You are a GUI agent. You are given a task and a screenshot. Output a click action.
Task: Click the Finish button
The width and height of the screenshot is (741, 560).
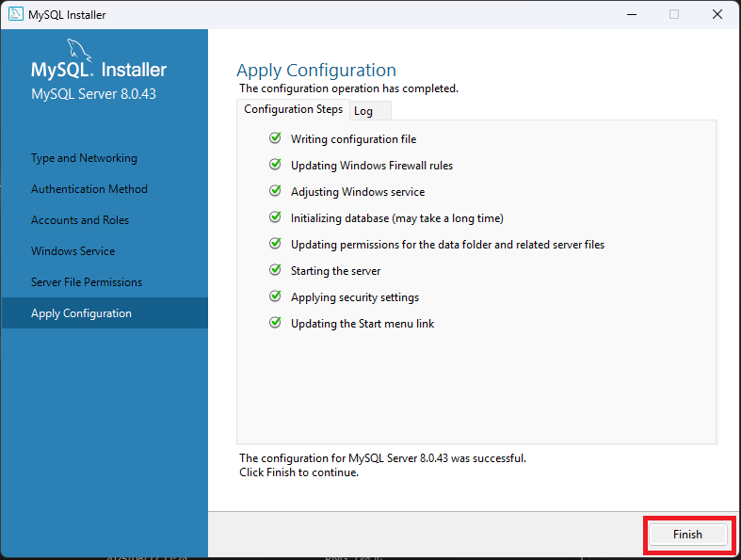coord(687,535)
